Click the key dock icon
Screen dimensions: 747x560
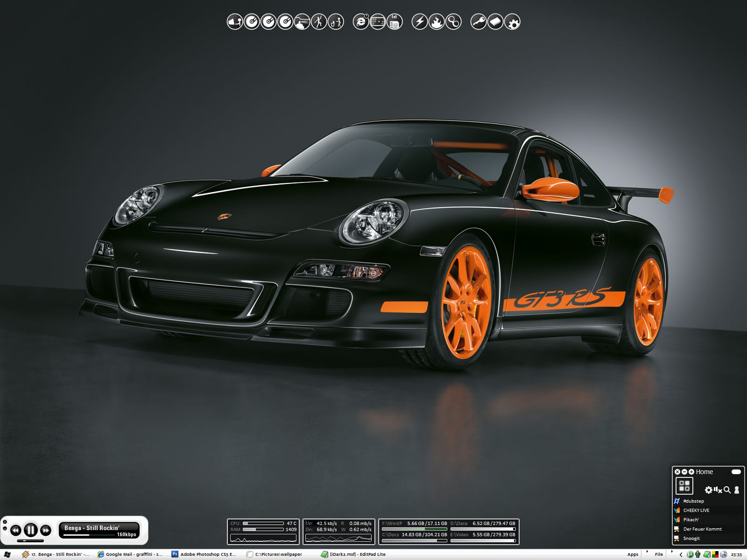479,21
